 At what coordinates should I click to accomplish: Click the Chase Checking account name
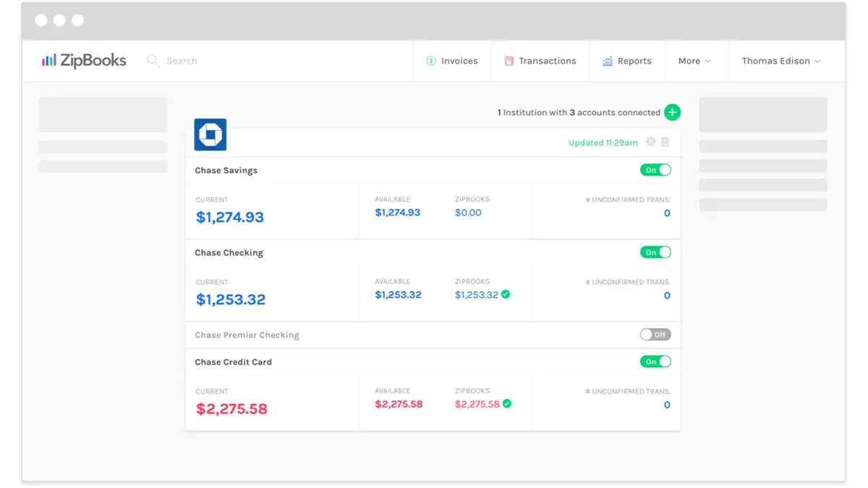click(229, 253)
